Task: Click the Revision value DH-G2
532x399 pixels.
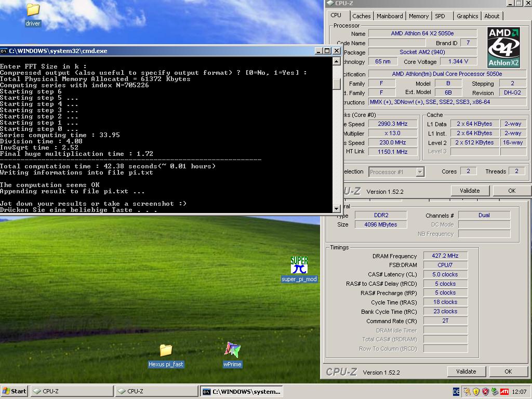Action: (512, 92)
